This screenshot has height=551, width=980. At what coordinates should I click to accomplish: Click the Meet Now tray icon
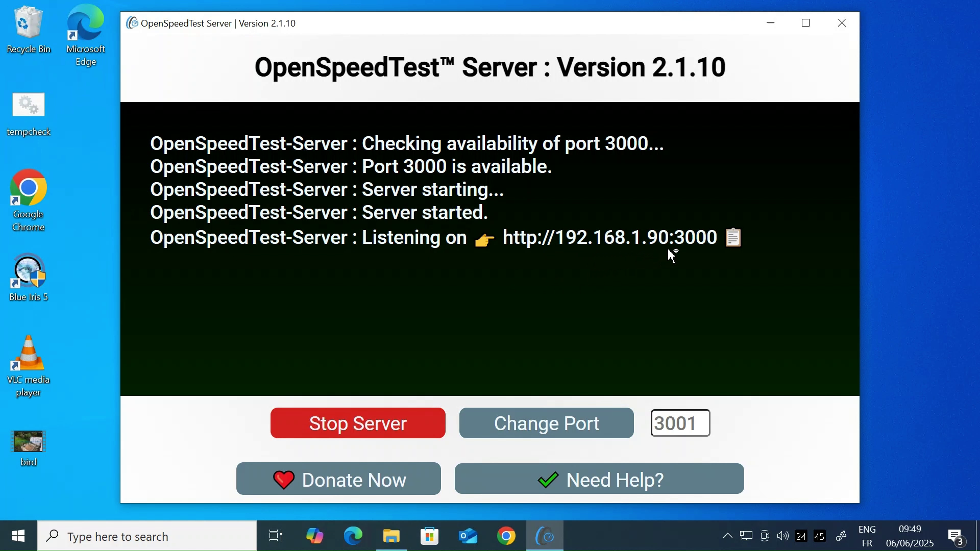coord(765,536)
